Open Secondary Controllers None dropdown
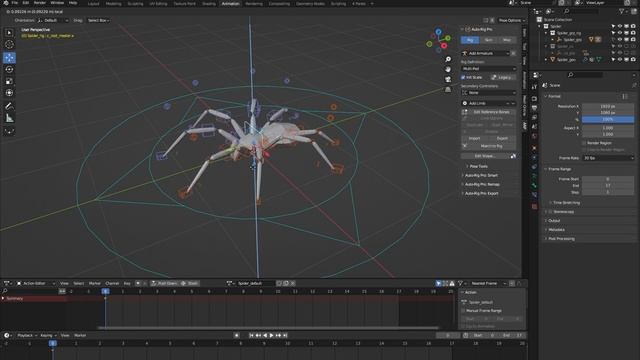Image resolution: width=640 pixels, height=360 pixels. [x=489, y=93]
